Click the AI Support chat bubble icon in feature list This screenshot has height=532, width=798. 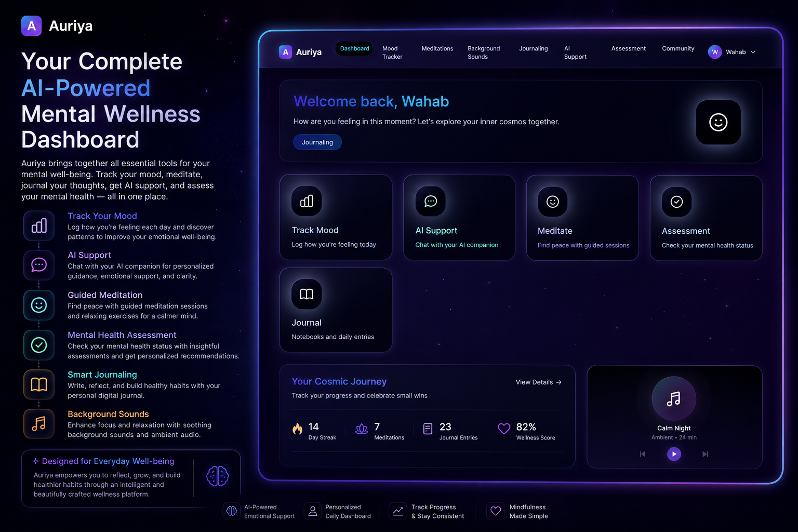click(39, 265)
